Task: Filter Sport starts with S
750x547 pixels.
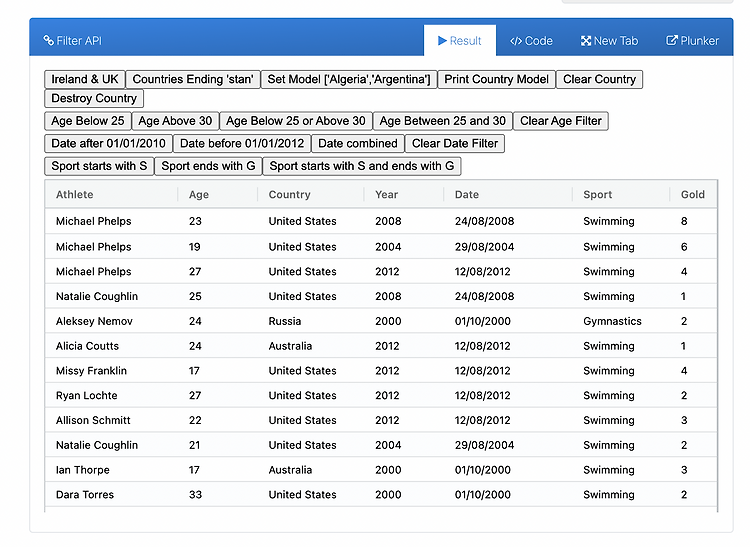Action: coord(99,166)
